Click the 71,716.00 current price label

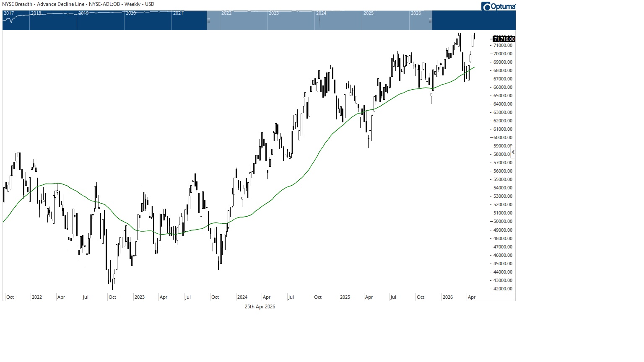pos(504,39)
